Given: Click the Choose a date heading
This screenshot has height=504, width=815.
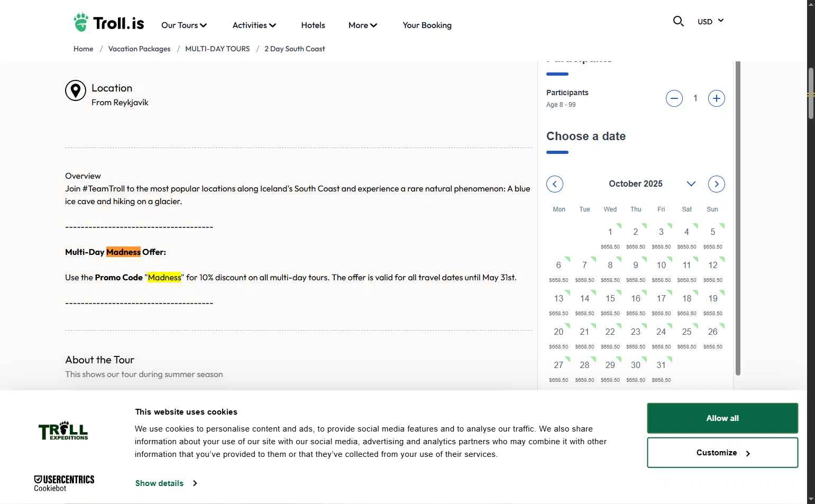Looking at the screenshot, I should (x=586, y=136).
